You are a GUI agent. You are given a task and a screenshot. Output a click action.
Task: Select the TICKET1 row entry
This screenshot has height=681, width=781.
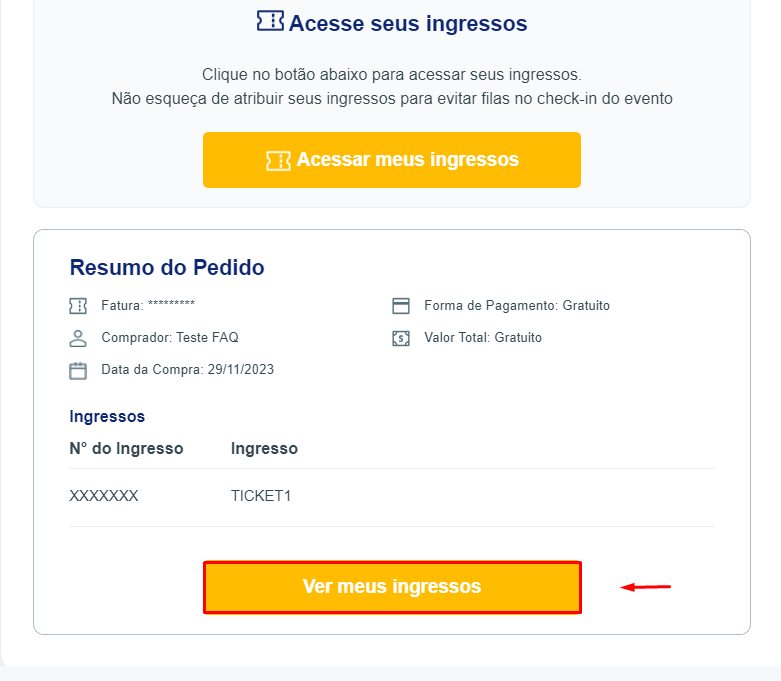[261, 496]
